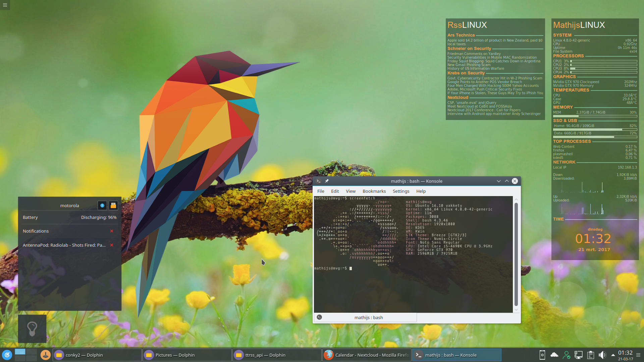Open Konsole Settings menu
644x362 pixels.
401,191
